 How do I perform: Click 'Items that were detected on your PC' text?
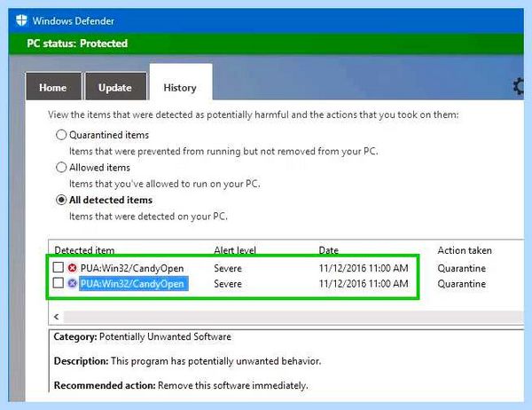[148, 217]
